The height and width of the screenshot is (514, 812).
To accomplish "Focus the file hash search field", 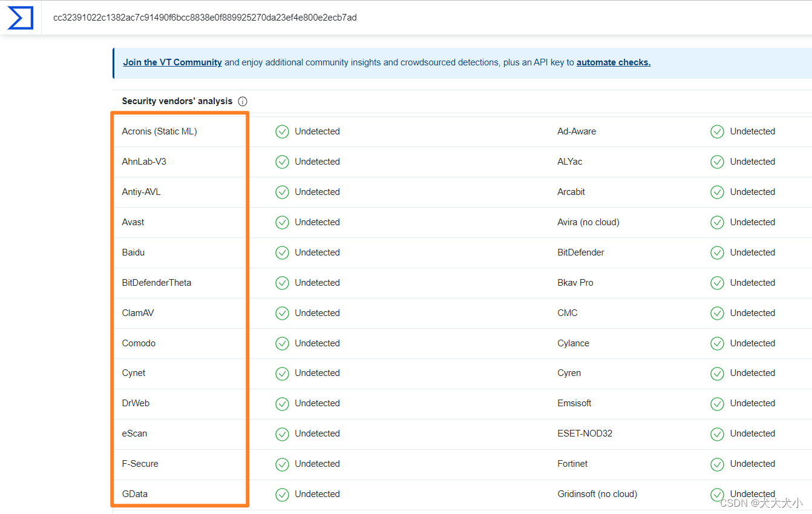I will [427, 18].
